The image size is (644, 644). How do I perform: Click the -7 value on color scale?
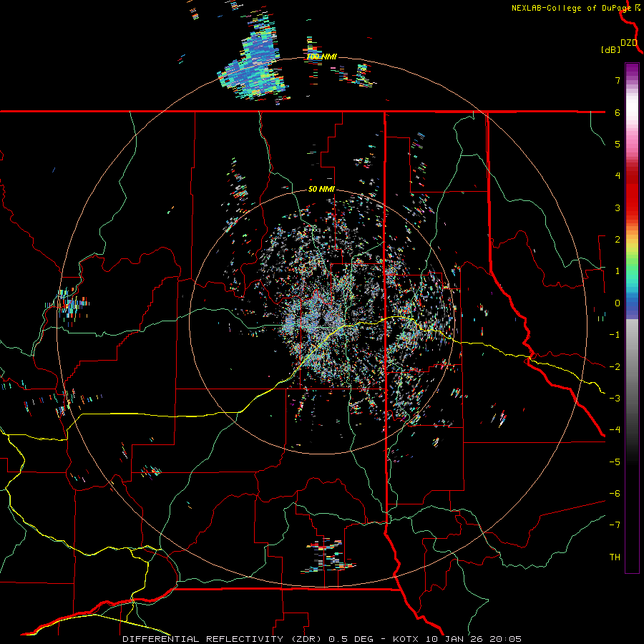tap(615, 525)
